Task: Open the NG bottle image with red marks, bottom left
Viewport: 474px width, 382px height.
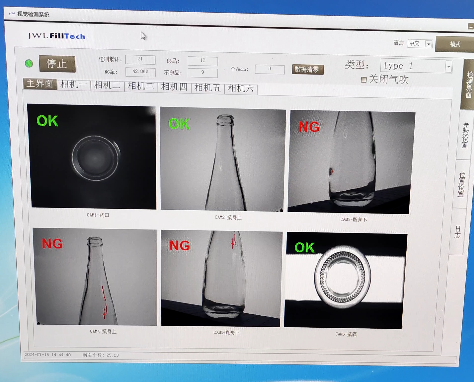Action: tap(95, 277)
